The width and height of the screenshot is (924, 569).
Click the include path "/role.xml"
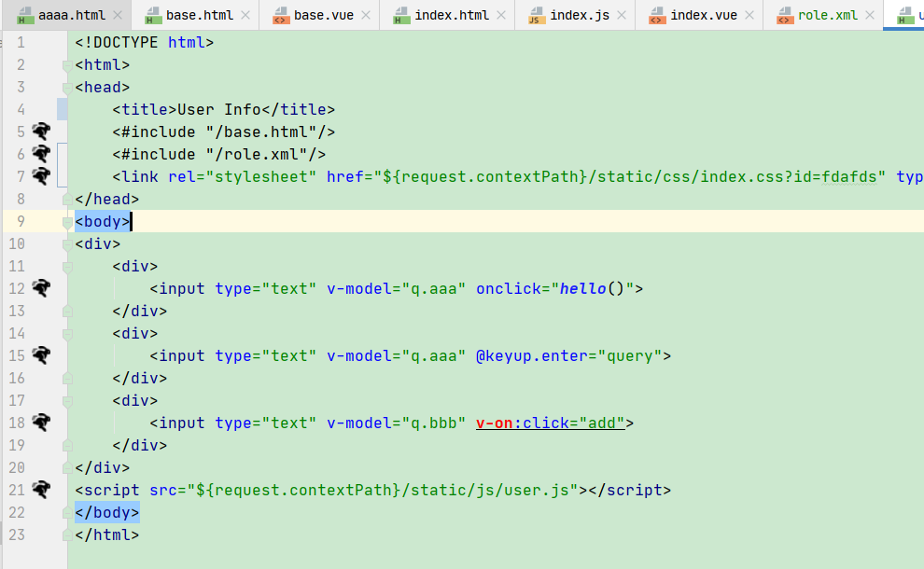257,154
